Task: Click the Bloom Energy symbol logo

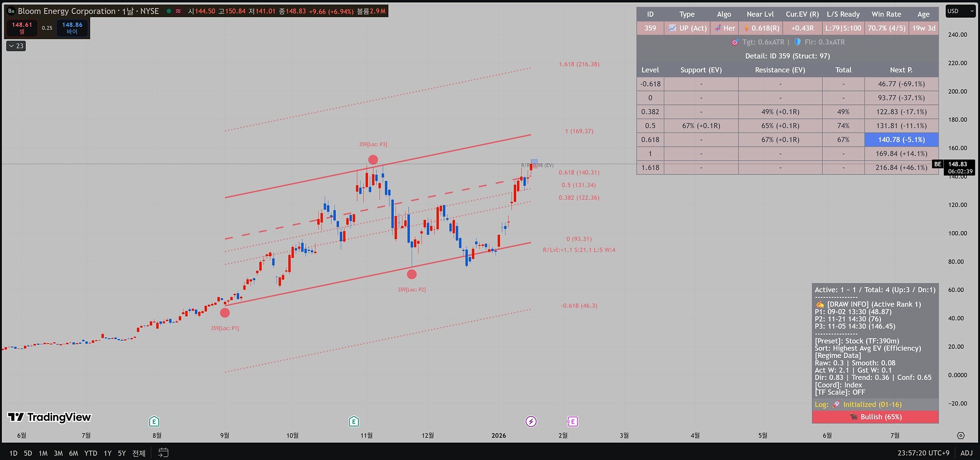Action: pyautogui.click(x=11, y=11)
